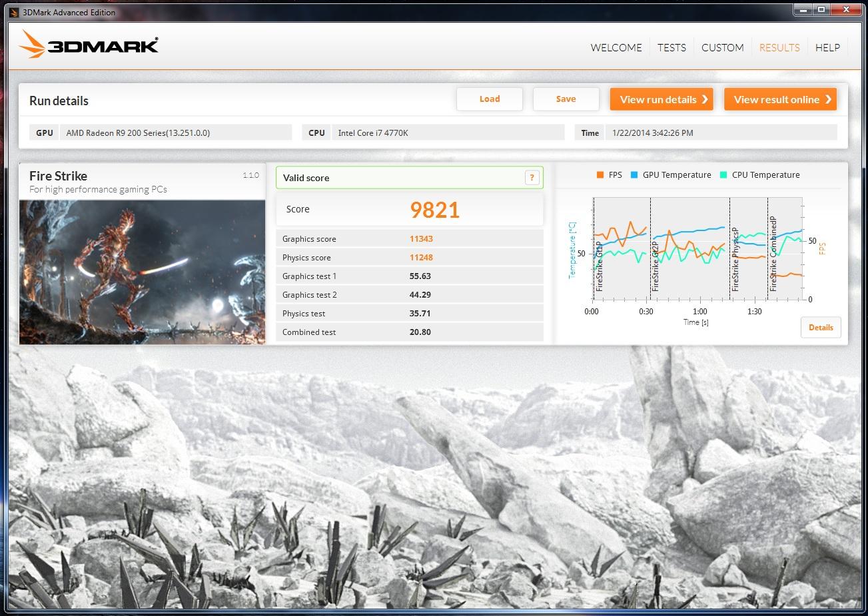
Task: Click the Physics test value 35.71
Action: [x=420, y=314]
